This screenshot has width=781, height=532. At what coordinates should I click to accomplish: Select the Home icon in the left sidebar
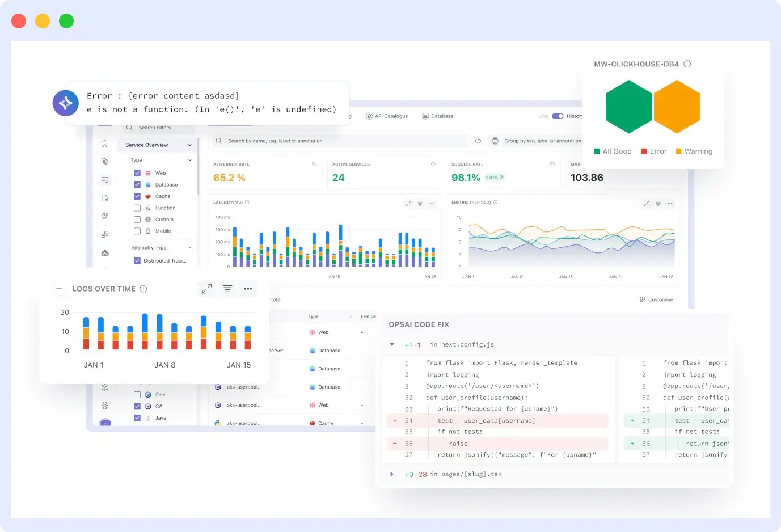pos(105,143)
